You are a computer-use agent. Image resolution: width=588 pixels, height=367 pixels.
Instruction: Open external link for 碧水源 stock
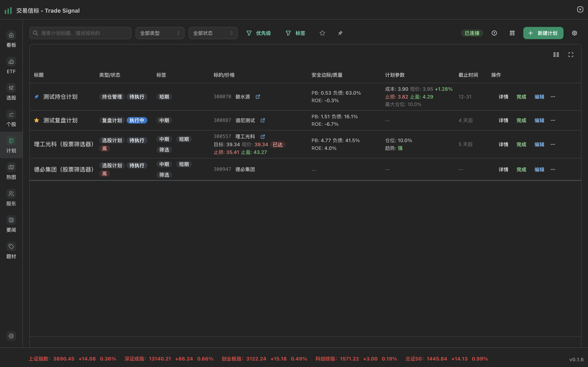tap(258, 97)
